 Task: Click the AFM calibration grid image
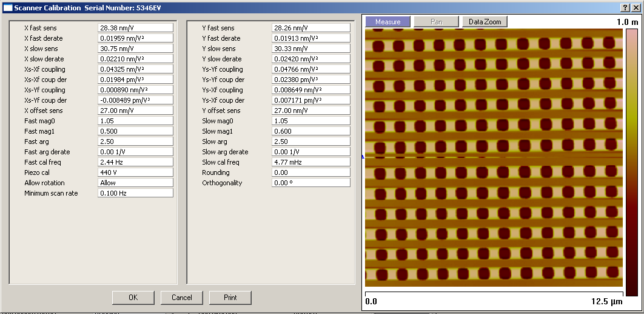pyautogui.click(x=494, y=158)
